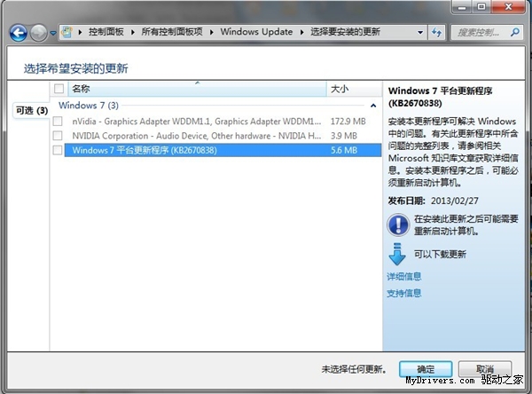Navigate to 所有控制面板项 breadcrumb
This screenshot has height=394, width=532.
tap(172, 32)
